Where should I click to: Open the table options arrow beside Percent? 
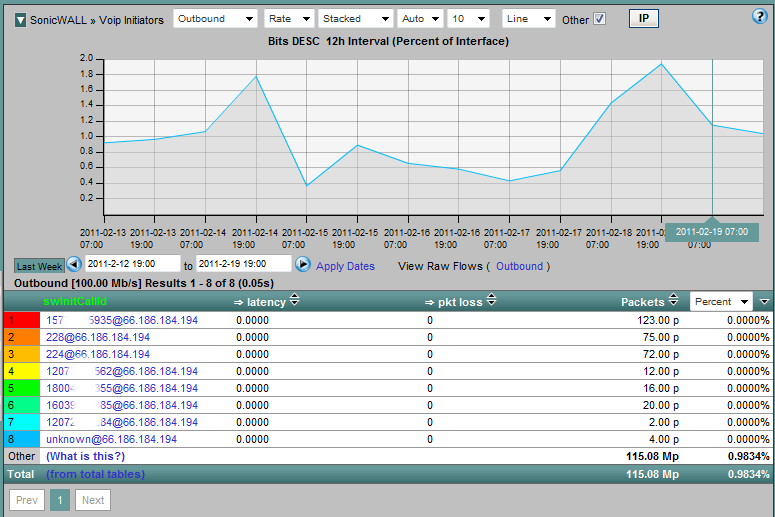[765, 302]
